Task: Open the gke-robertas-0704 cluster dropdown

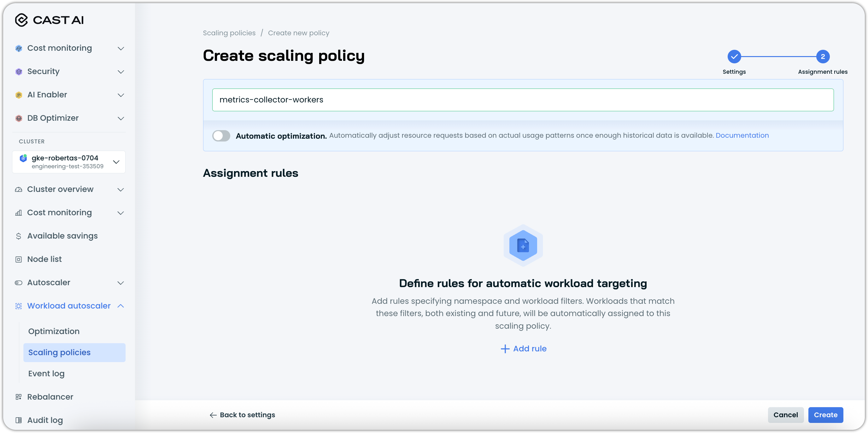Action: [116, 162]
